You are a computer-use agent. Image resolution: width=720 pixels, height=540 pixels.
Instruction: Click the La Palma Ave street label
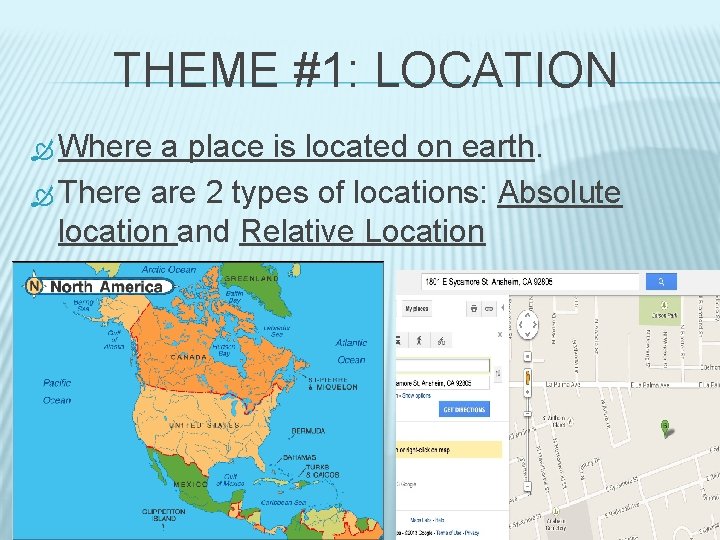tap(563, 384)
